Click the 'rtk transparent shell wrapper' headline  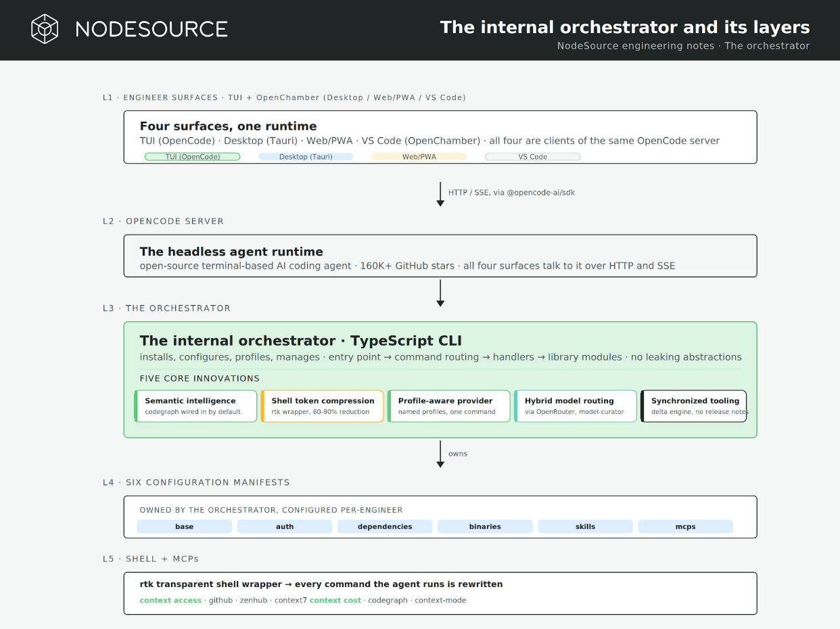pyautogui.click(x=321, y=584)
